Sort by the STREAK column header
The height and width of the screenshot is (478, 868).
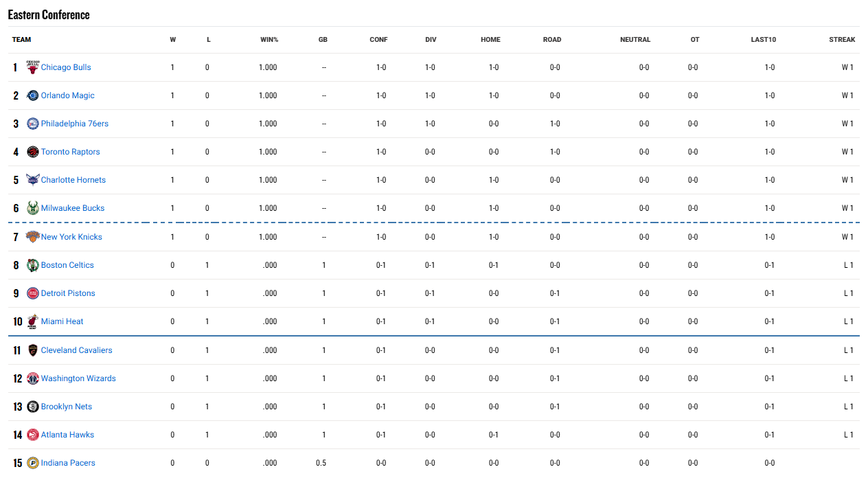point(842,40)
